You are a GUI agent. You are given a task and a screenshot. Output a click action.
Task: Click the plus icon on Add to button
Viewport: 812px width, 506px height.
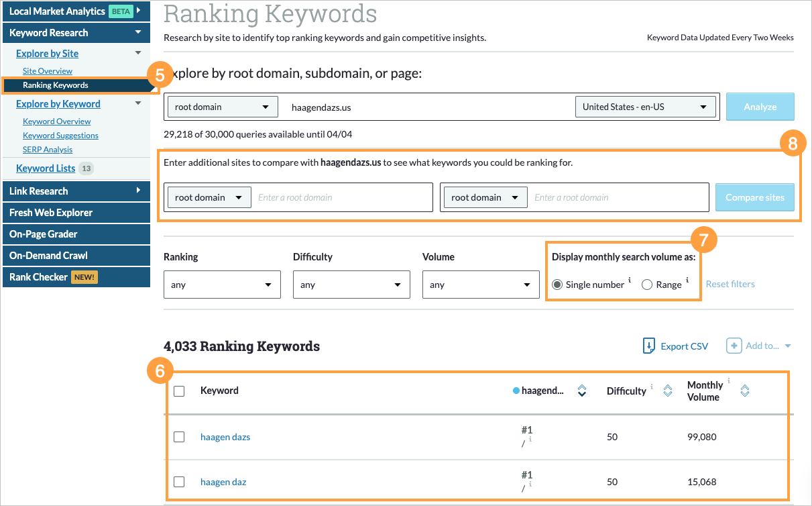tap(735, 346)
